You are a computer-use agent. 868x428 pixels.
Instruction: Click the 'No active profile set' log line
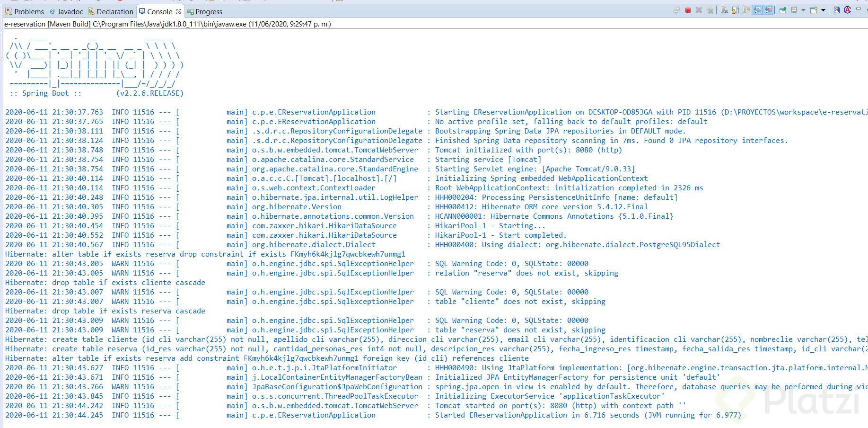pos(356,122)
